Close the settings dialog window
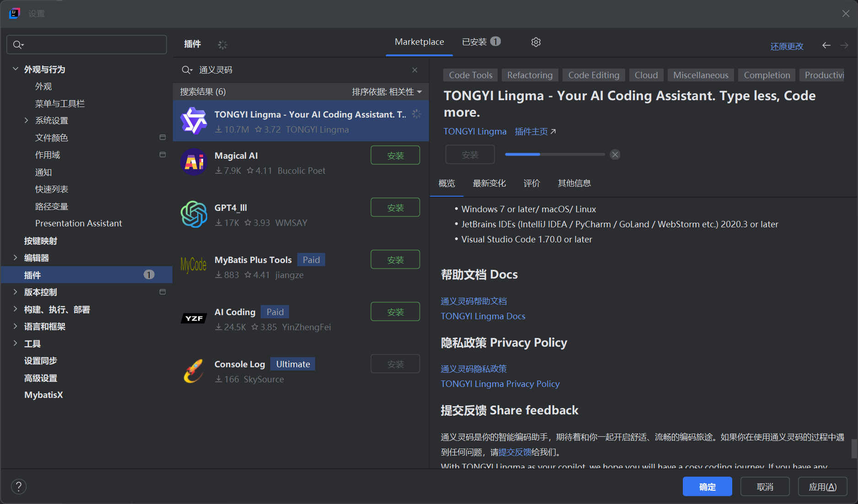Viewport: 858px width, 504px height. coord(846,14)
